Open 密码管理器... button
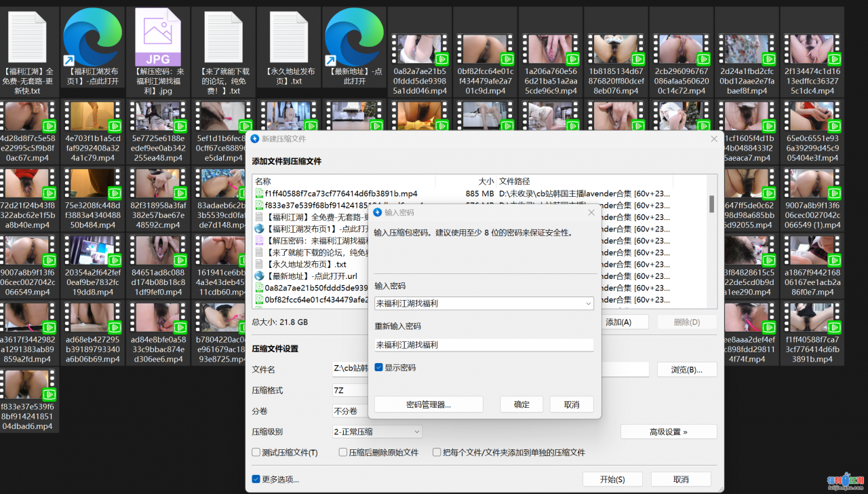This screenshot has height=494, width=868. [x=429, y=404]
